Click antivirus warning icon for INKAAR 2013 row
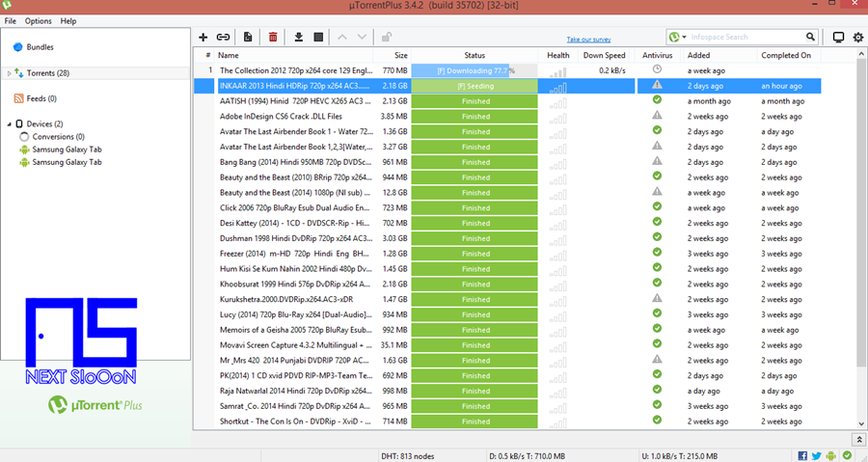Screen dimensions: 868x462 [657, 85]
